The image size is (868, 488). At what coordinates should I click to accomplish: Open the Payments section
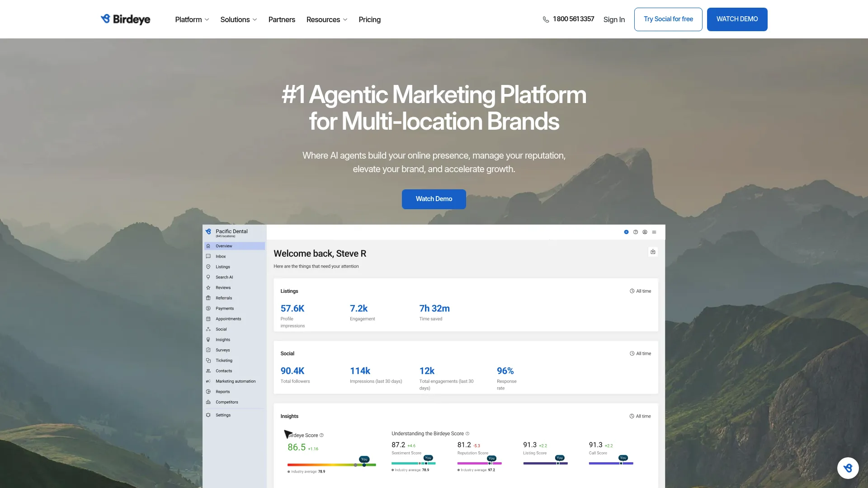click(x=224, y=308)
